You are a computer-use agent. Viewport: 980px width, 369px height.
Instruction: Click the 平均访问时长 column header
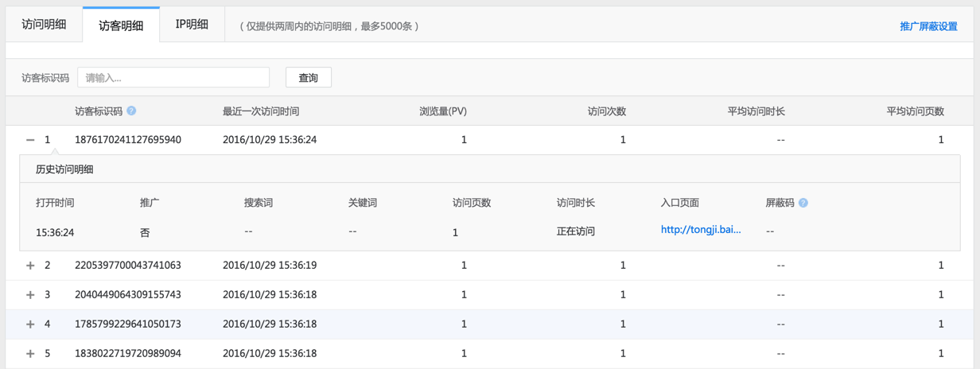point(756,111)
